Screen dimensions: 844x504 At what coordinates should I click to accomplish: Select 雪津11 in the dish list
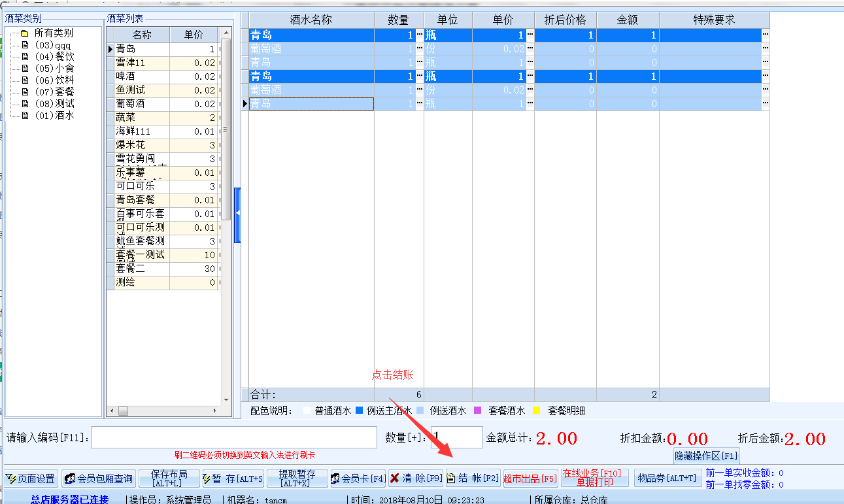click(142, 63)
